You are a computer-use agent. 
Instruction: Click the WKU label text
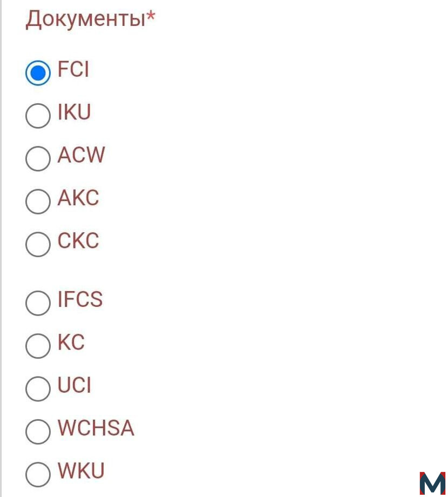[81, 471]
